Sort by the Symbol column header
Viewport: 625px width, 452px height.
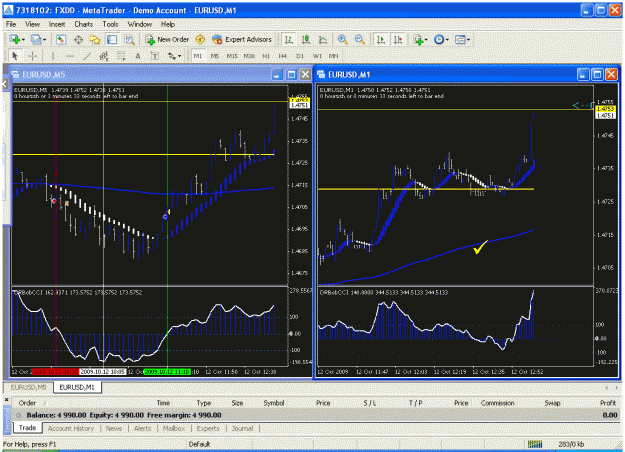274,403
